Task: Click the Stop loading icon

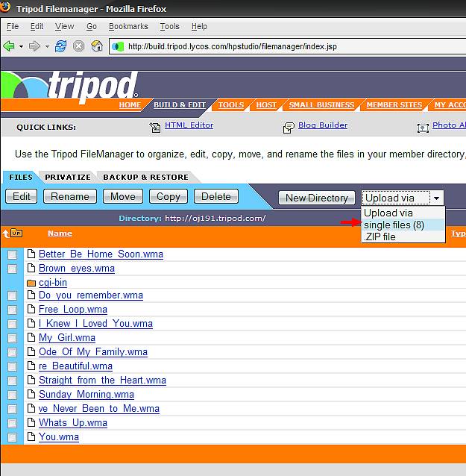Action: point(78,46)
